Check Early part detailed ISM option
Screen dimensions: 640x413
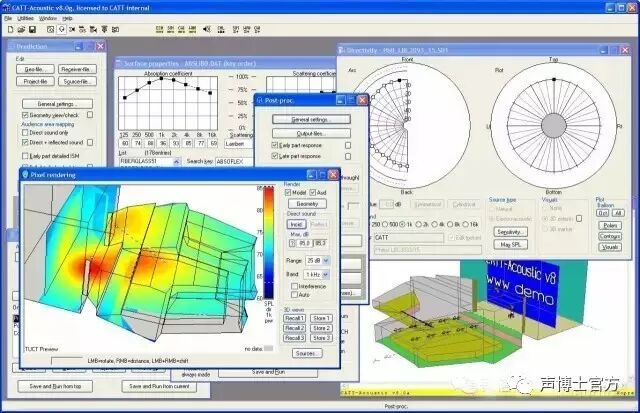pyautogui.click(x=25, y=156)
